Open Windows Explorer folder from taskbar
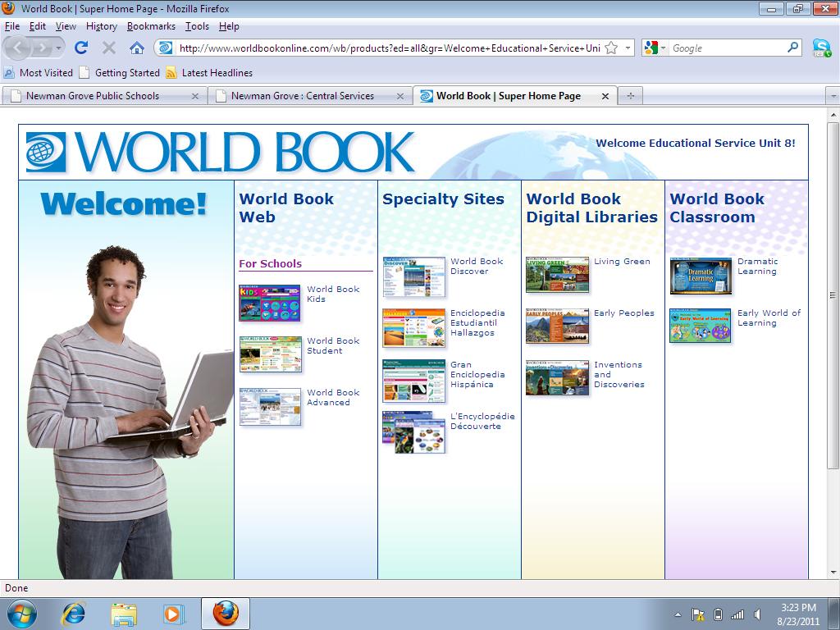This screenshot has width=840, height=630. (x=124, y=614)
